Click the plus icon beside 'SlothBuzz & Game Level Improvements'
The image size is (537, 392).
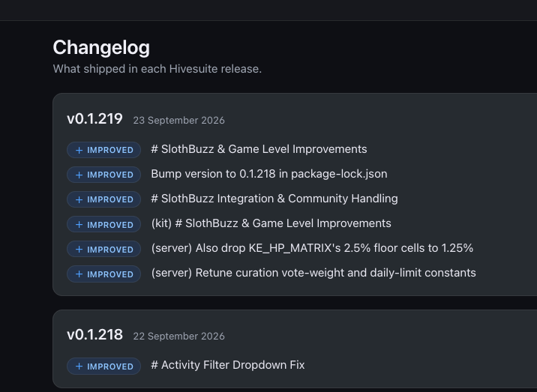(79, 150)
